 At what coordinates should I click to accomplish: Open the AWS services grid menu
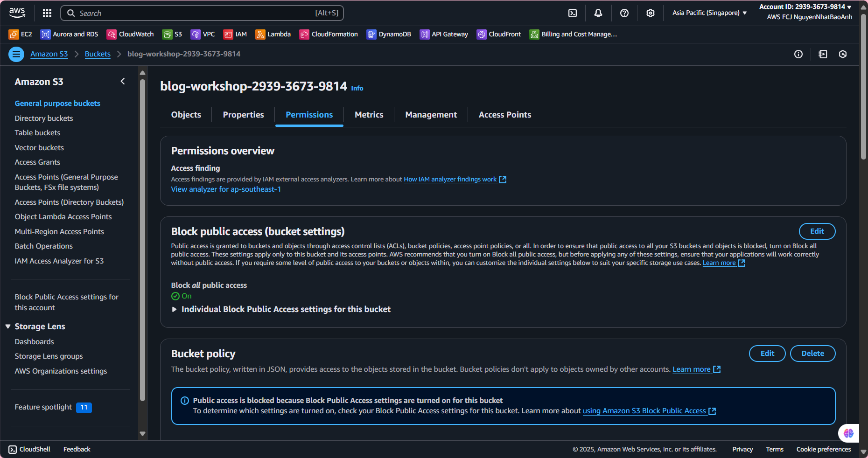click(x=47, y=13)
